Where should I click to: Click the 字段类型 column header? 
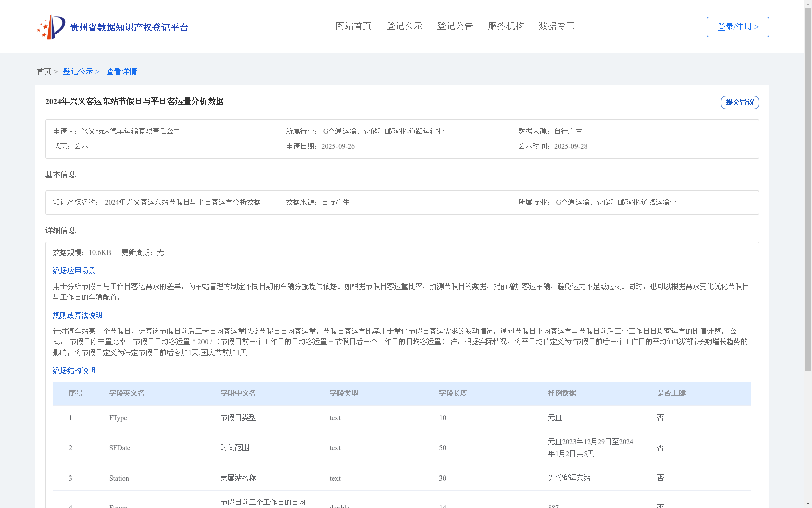344,393
